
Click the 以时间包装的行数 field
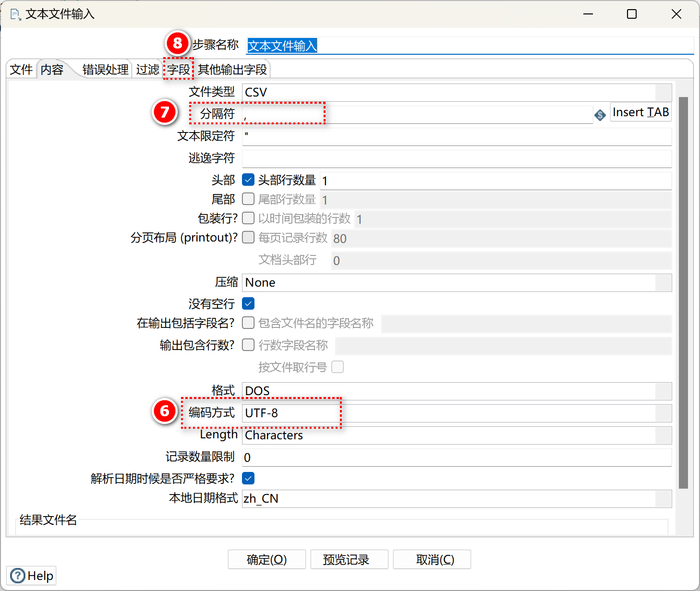[513, 219]
